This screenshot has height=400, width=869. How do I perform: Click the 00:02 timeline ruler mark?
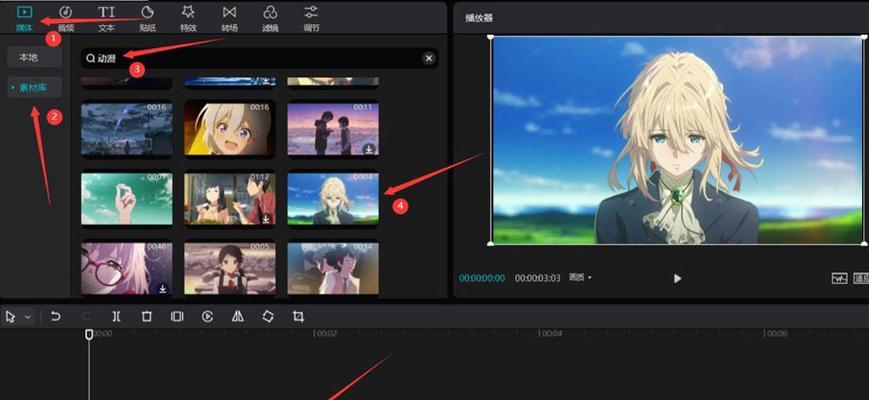325,334
